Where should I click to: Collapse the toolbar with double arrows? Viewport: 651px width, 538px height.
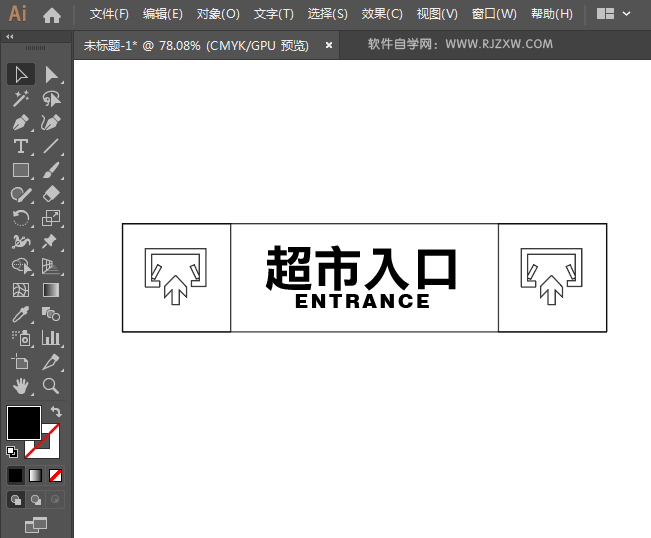pos(10,37)
